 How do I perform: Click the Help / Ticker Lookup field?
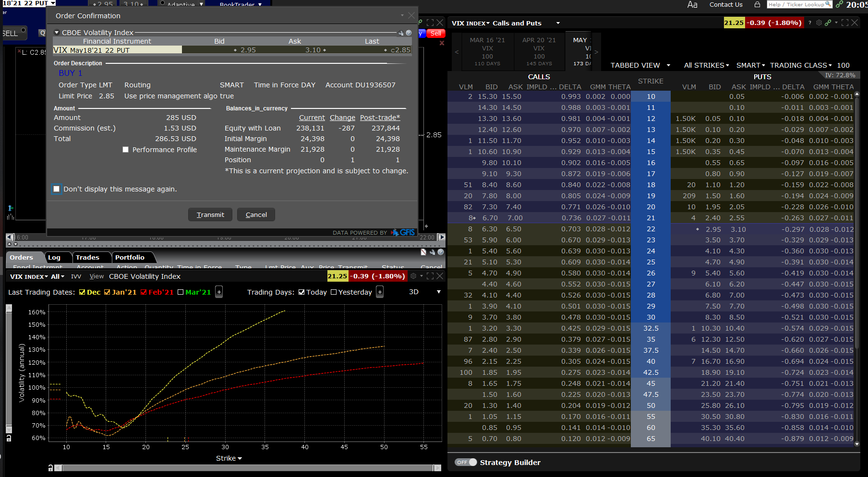(799, 4)
